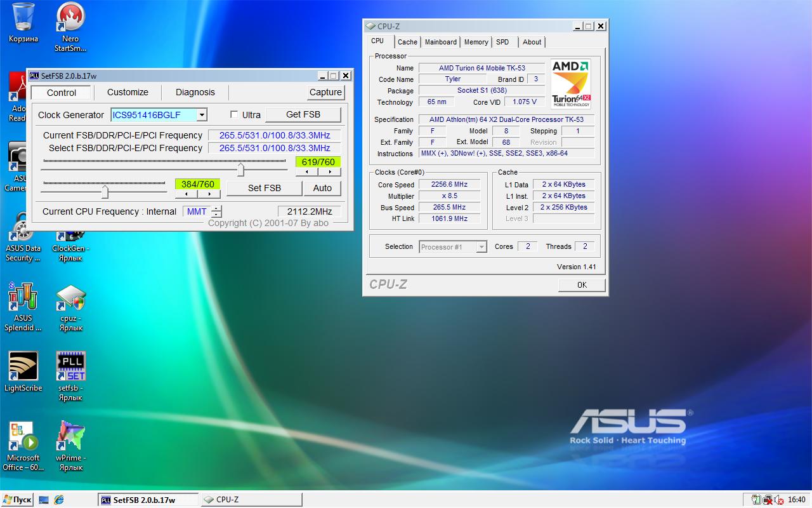Click the Current FSB/DDR/PCI-E/PCI frequency value field
This screenshot has height=508, width=812.
coord(275,135)
